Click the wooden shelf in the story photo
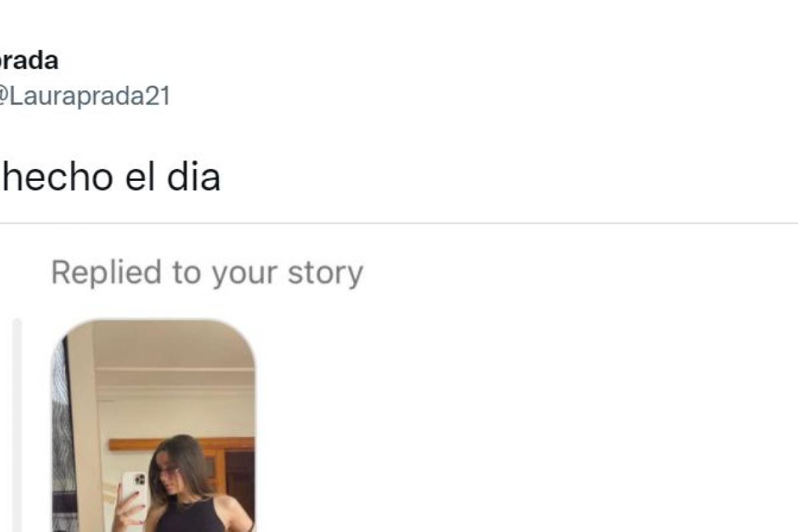Screen dimensions: 798x532 coord(182,444)
